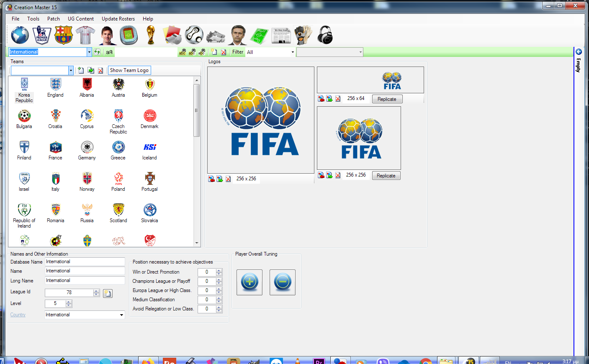Import image for the large 256 x 256 logo
The height and width of the screenshot is (364, 589).
pos(211,179)
